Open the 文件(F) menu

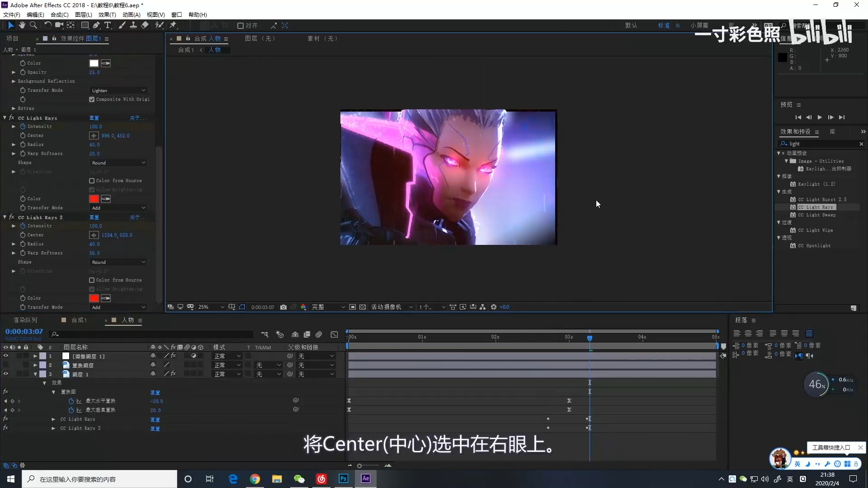point(11,14)
